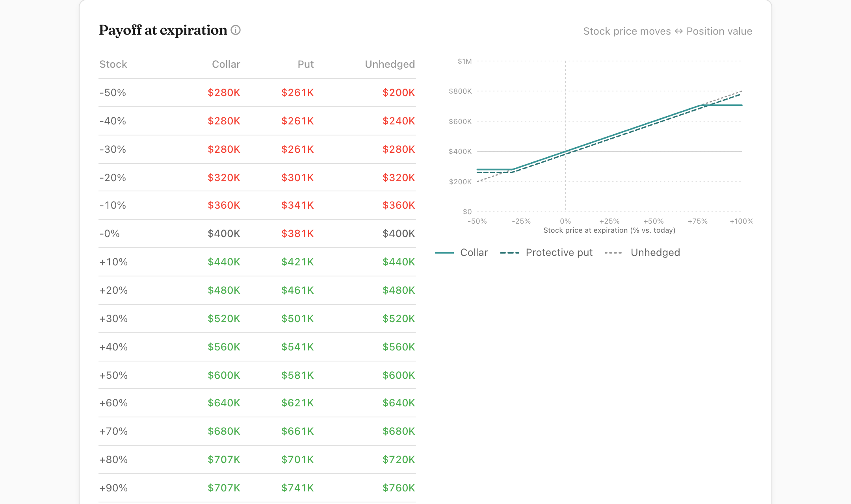The image size is (851, 504).
Task: Click the Stock price moves ↔ Position value caption
Action: tap(668, 31)
